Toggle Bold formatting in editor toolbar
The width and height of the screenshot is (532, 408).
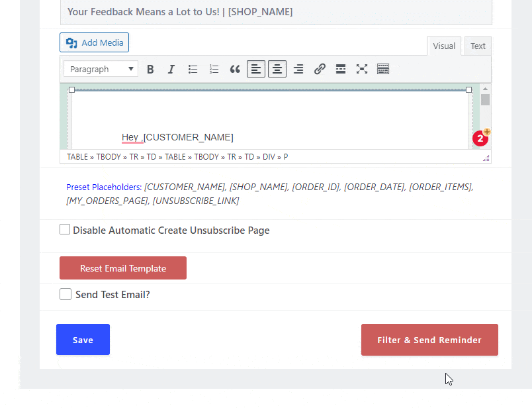[150, 70]
